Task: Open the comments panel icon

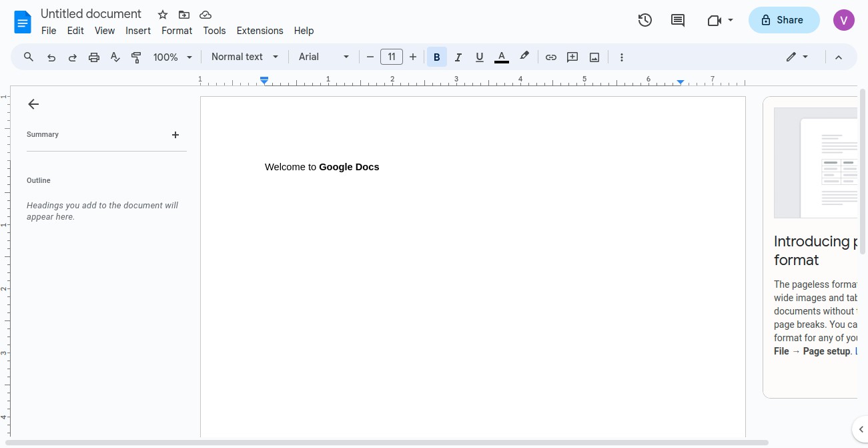Action: click(677, 20)
